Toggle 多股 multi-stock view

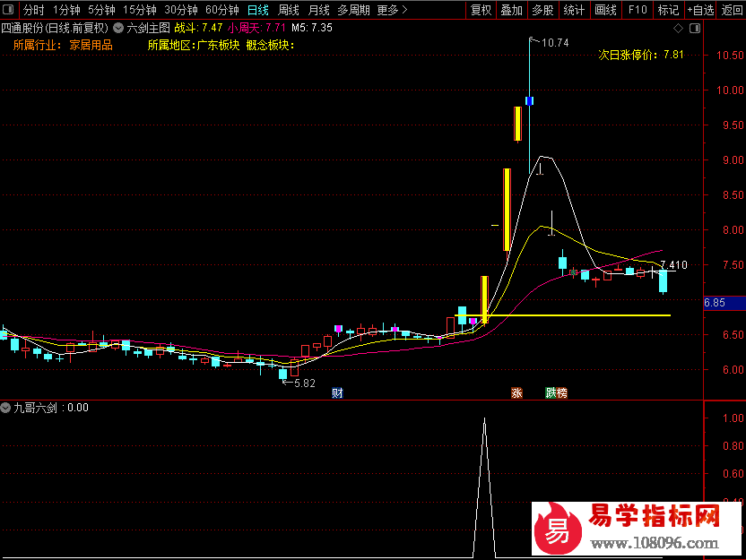(x=542, y=11)
